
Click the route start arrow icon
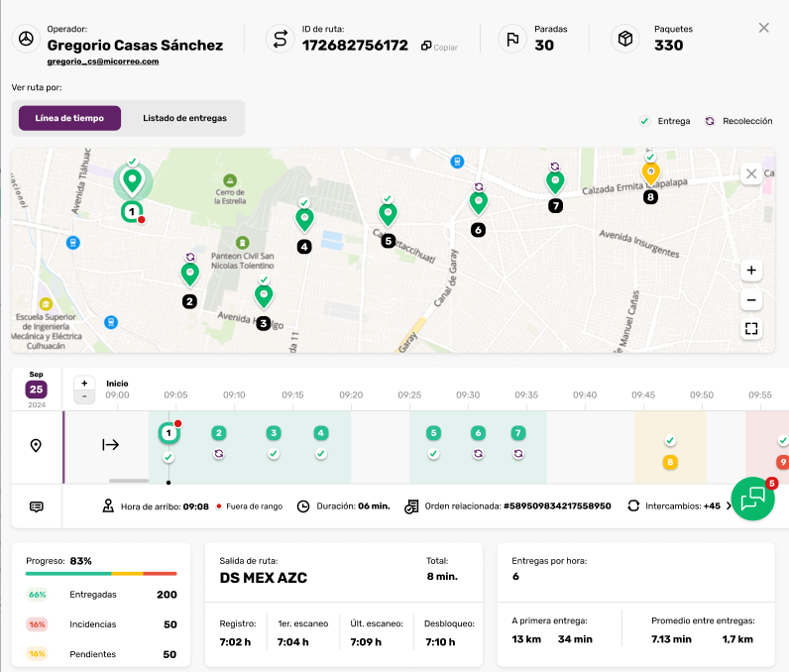(x=110, y=445)
